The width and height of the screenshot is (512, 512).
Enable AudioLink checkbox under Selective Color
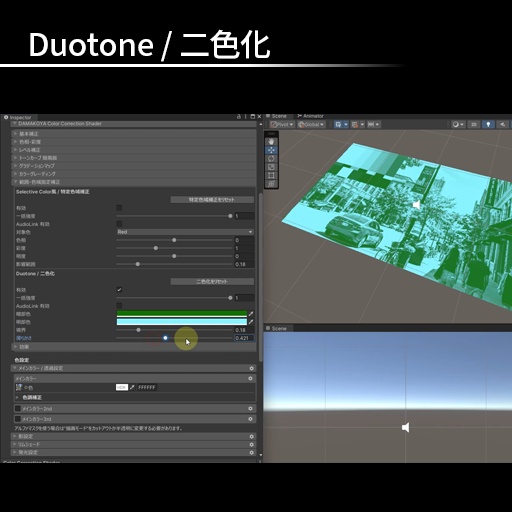pyautogui.click(x=119, y=224)
